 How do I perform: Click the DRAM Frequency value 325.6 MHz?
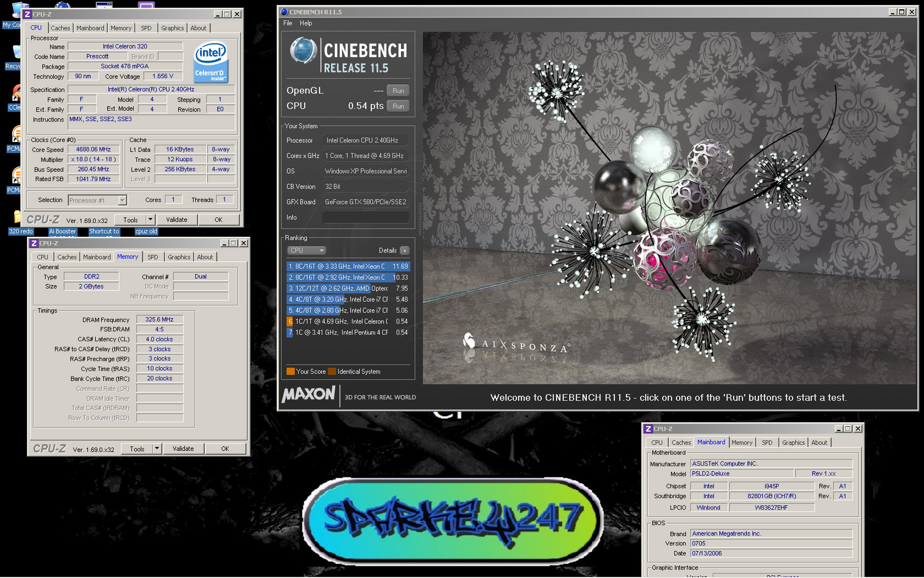pyautogui.click(x=159, y=320)
